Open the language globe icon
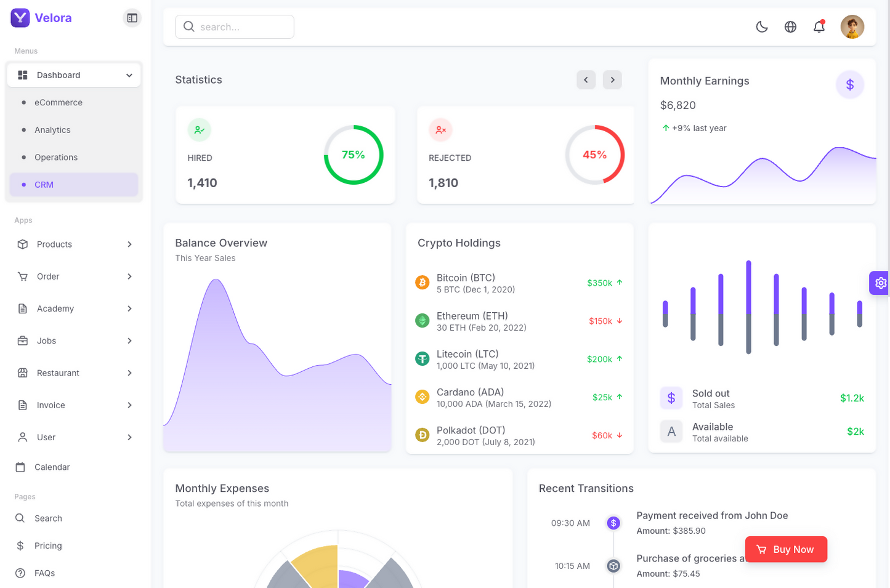890x588 pixels. (790, 26)
